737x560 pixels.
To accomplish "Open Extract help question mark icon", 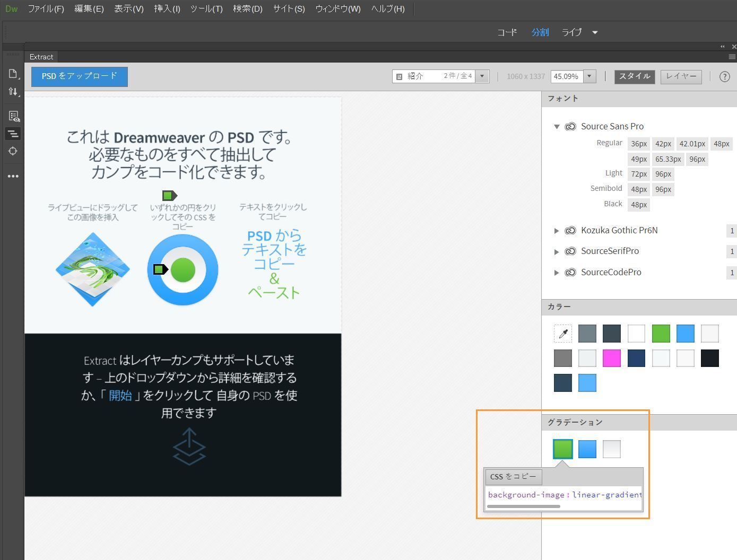I will click(x=724, y=76).
